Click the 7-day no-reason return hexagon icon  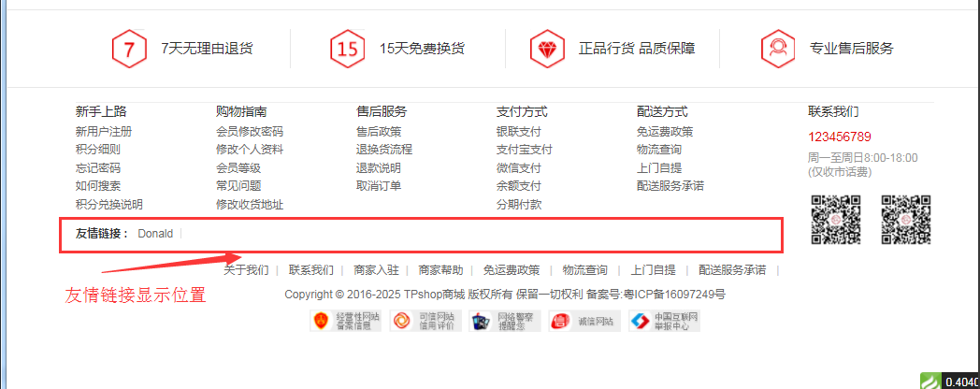tap(129, 49)
